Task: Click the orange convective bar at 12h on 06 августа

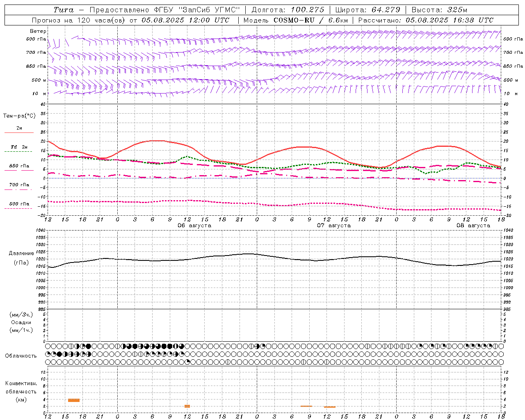Action: point(187,406)
